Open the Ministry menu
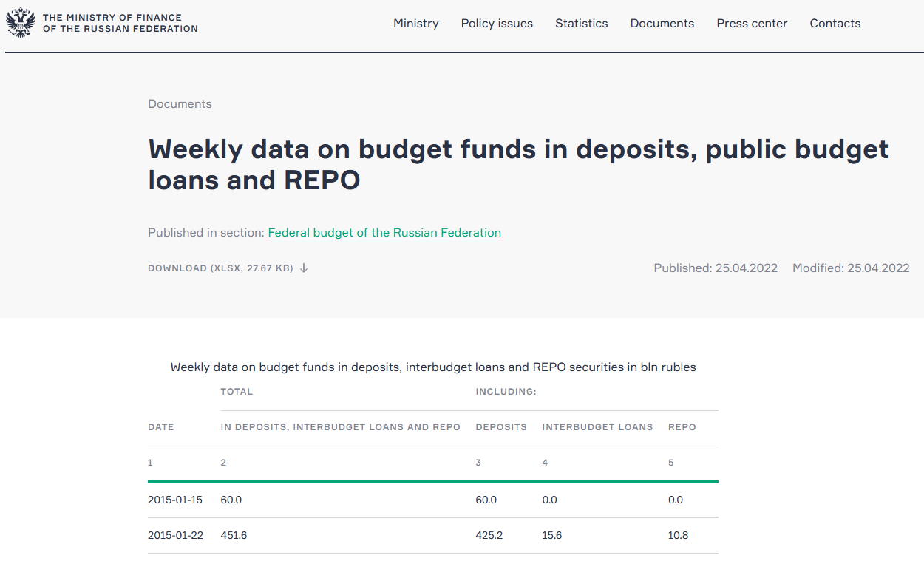Image resolution: width=924 pixels, height=561 pixels. [x=415, y=24]
